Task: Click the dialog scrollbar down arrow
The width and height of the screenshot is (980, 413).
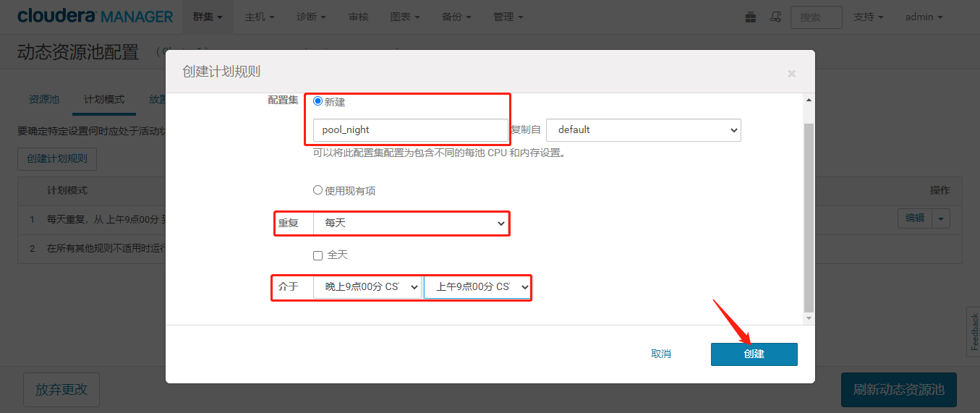Action: point(809,318)
